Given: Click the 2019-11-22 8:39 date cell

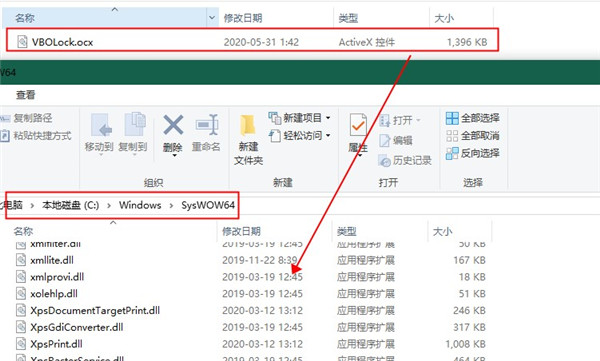Looking at the screenshot, I should pyautogui.click(x=260, y=260).
